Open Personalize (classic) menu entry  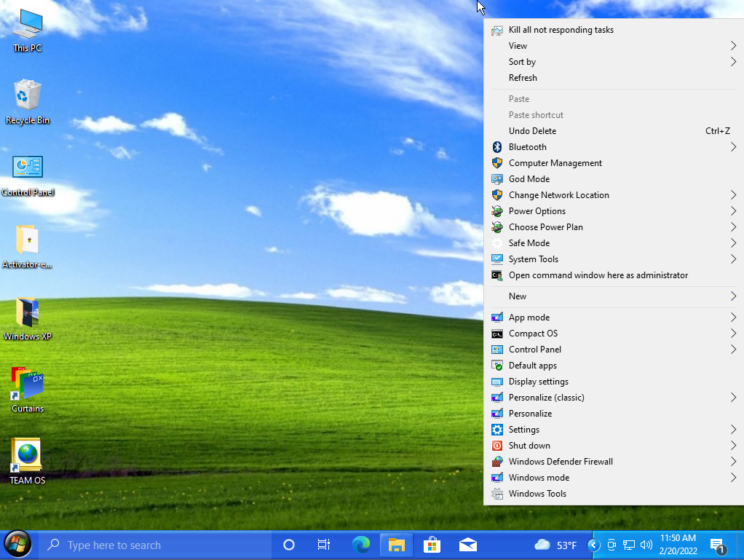coord(614,397)
